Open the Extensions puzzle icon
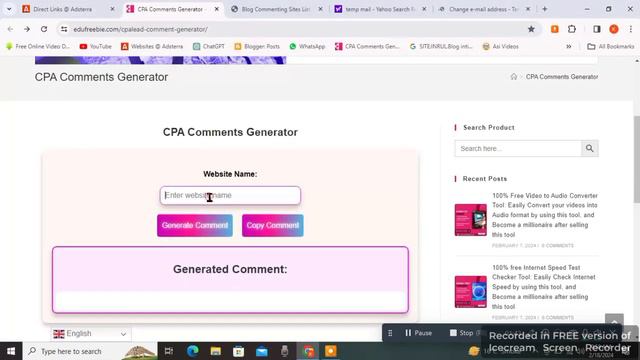The height and width of the screenshot is (360, 640). (572, 29)
